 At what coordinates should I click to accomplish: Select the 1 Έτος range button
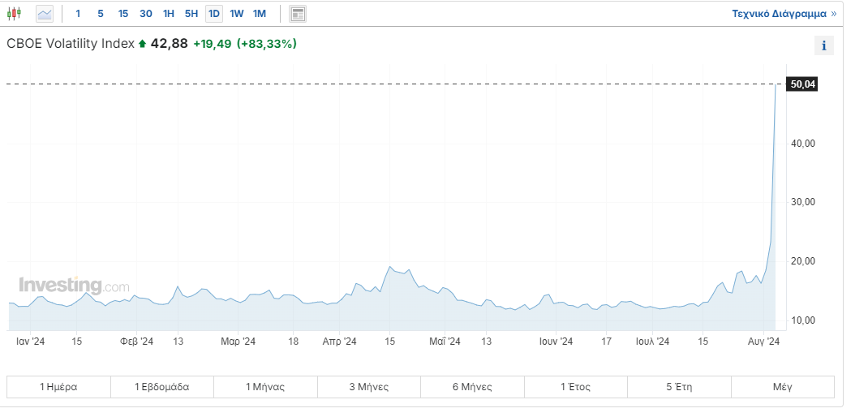point(576,387)
